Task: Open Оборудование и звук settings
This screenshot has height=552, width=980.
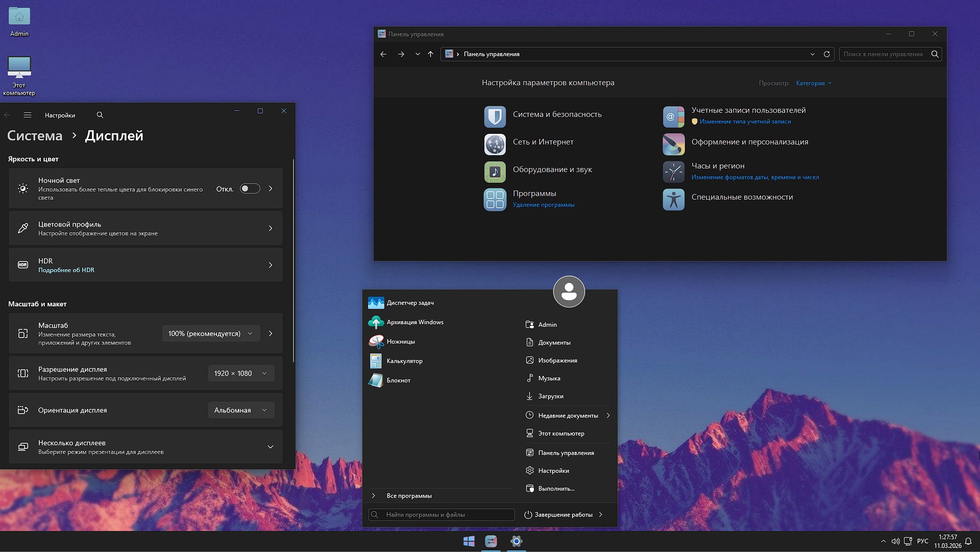Action: tap(553, 170)
